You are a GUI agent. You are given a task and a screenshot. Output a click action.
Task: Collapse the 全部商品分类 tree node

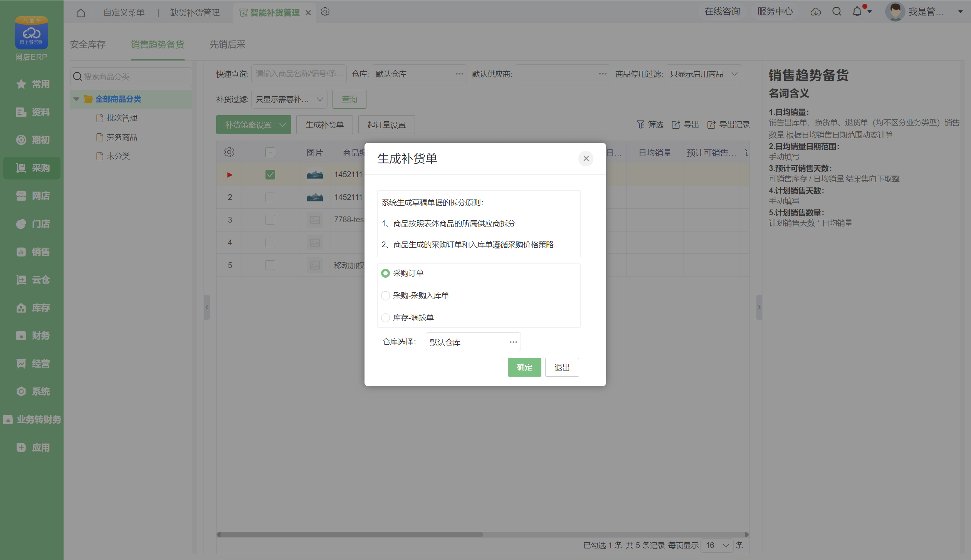coord(76,99)
